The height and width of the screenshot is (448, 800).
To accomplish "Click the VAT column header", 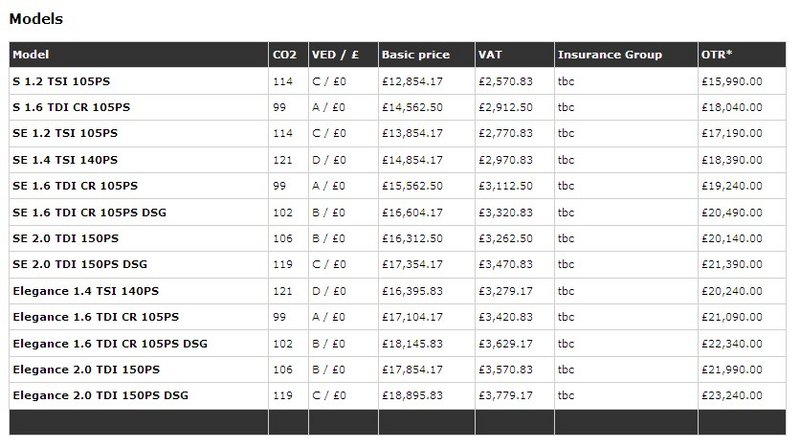I will pos(490,55).
